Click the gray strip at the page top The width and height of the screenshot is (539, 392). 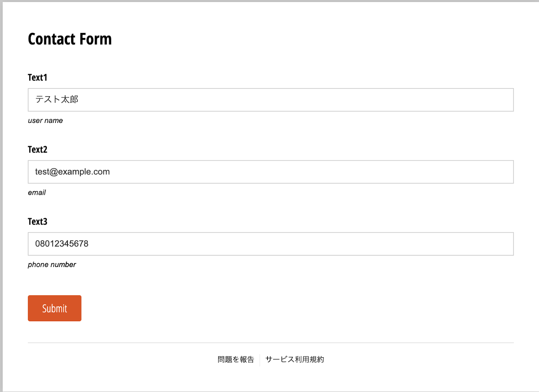click(x=269, y=1)
